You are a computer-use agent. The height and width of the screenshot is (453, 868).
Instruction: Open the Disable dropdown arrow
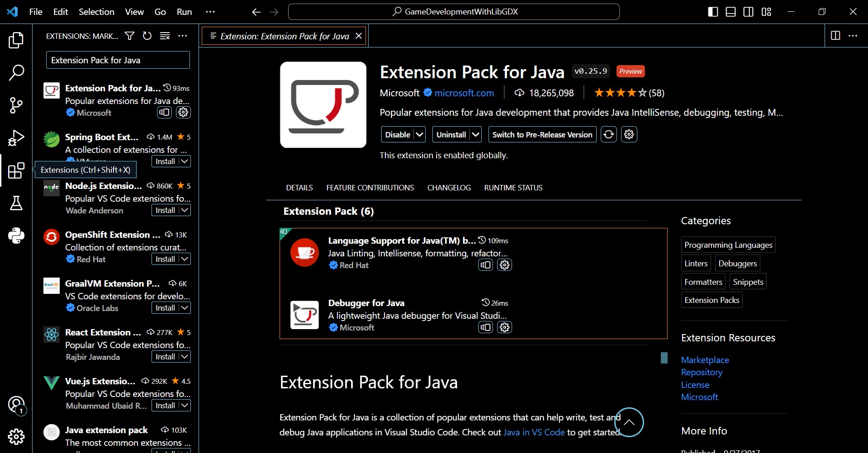418,134
